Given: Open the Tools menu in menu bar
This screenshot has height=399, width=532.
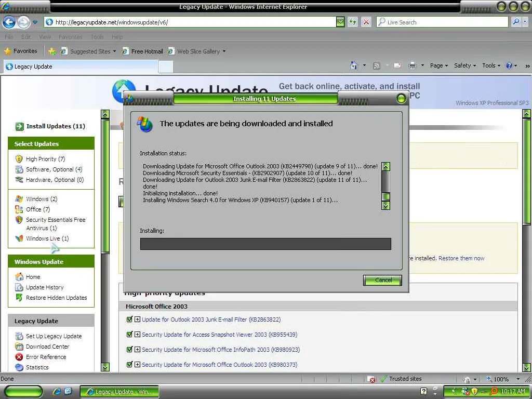Looking at the screenshot, I should point(97,37).
